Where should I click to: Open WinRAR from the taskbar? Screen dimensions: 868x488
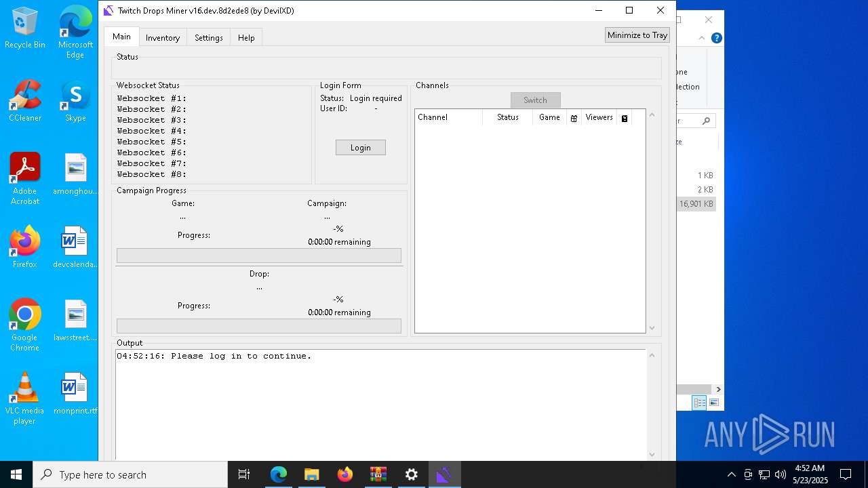coord(378,474)
